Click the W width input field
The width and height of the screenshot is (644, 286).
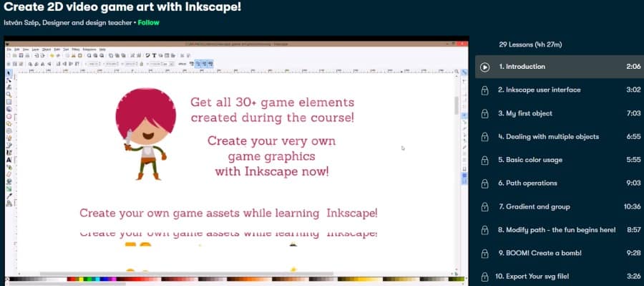(131, 64)
